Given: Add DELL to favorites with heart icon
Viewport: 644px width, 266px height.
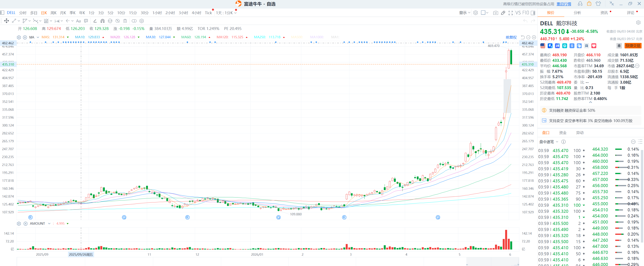Looking at the screenshot, I should click(x=594, y=46).
